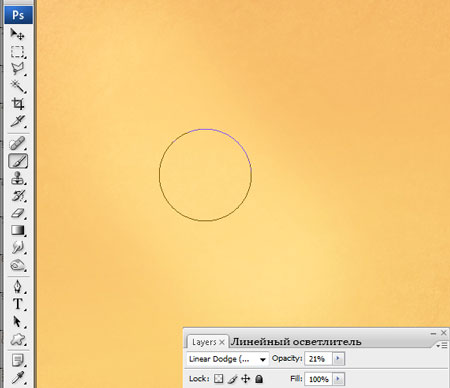The height and width of the screenshot is (388, 450).
Task: Toggle lock position icon
Action: 246,379
